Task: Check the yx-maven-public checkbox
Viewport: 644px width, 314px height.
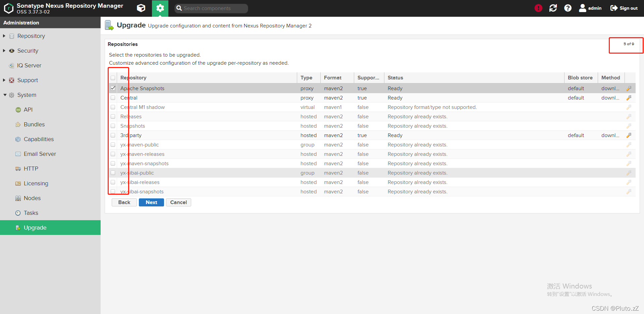Action: coord(113,145)
